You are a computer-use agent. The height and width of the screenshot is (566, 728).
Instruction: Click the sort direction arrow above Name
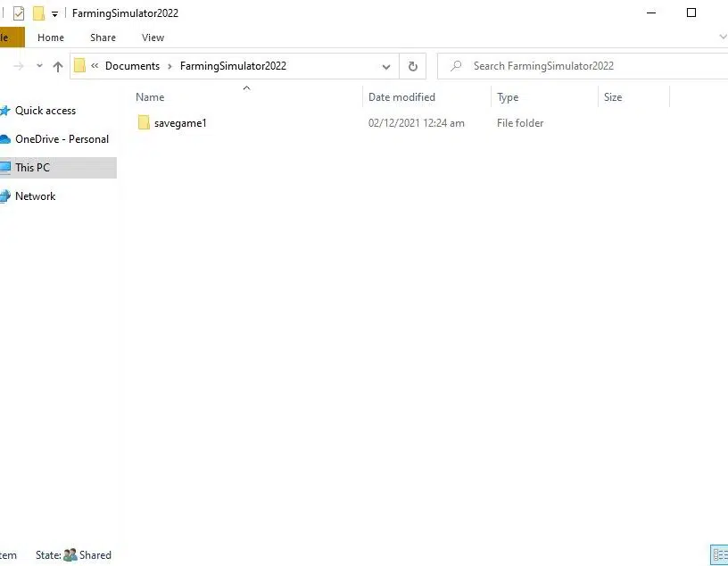coord(246,87)
